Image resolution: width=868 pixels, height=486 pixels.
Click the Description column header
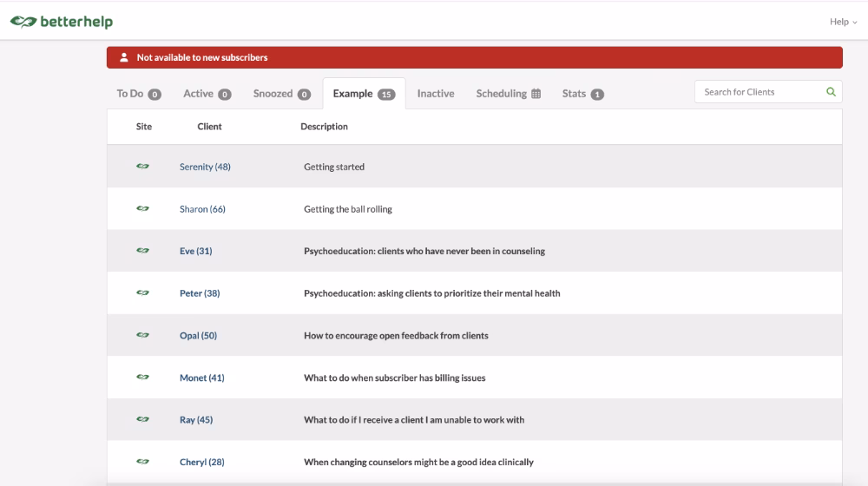click(x=324, y=126)
